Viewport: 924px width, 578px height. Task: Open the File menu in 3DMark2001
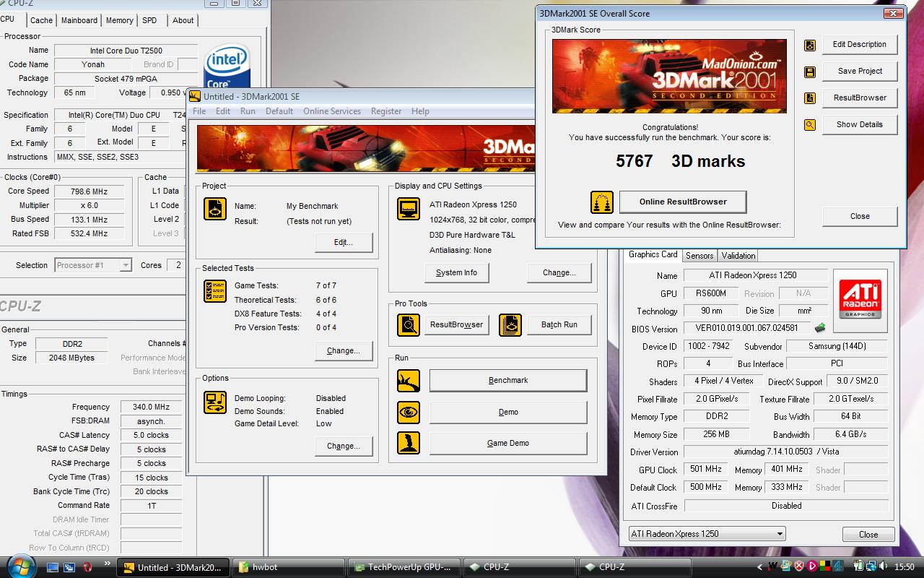pos(199,111)
